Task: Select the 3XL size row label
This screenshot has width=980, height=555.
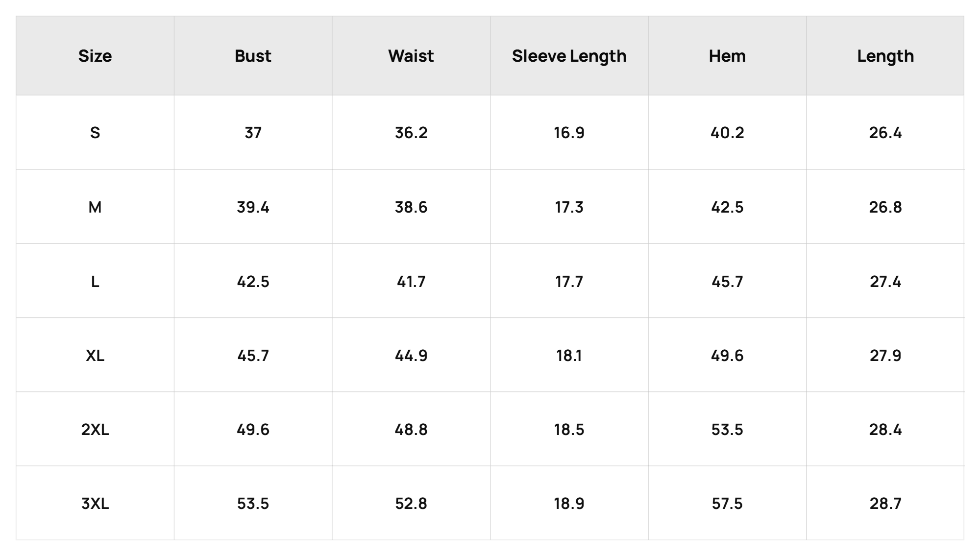Action: pos(95,504)
